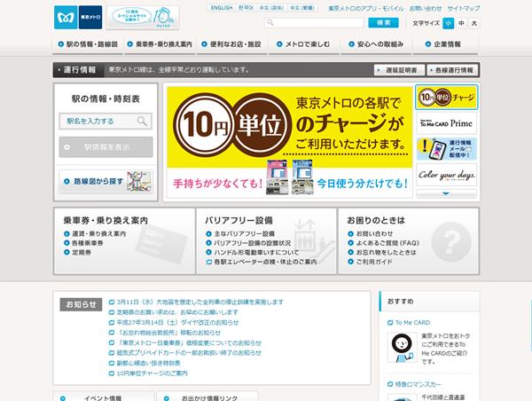Open イベント情報 tab

point(103,397)
